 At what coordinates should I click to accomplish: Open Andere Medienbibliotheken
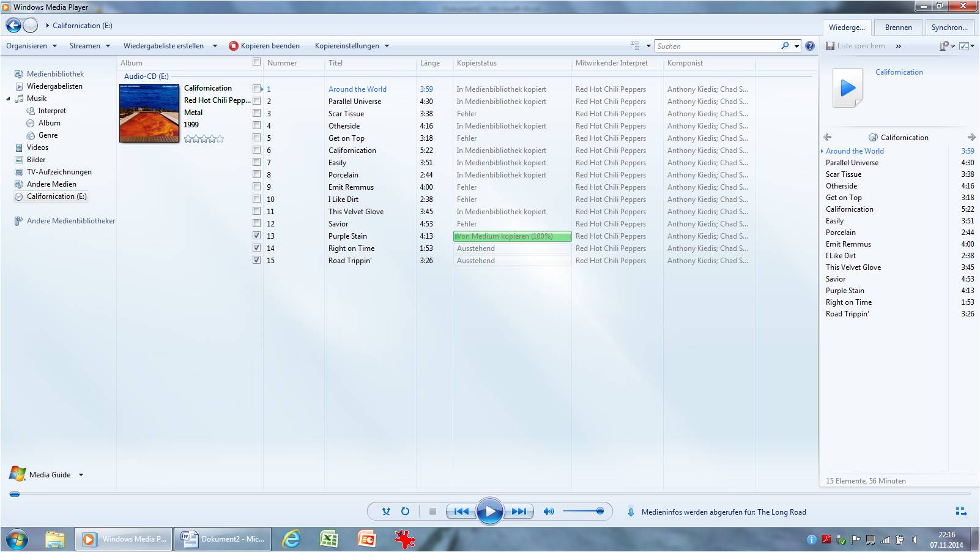[x=65, y=221]
